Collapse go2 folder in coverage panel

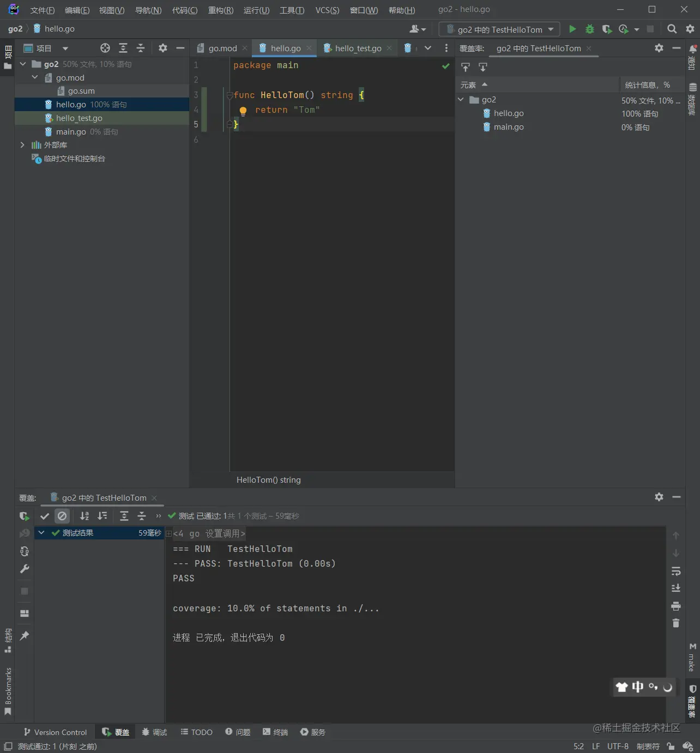coord(461,100)
